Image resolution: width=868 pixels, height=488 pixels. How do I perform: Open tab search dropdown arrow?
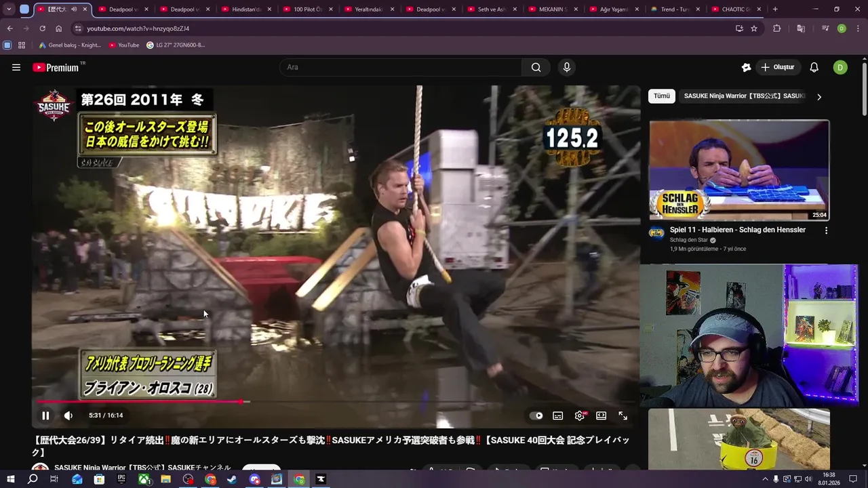coord(9,9)
